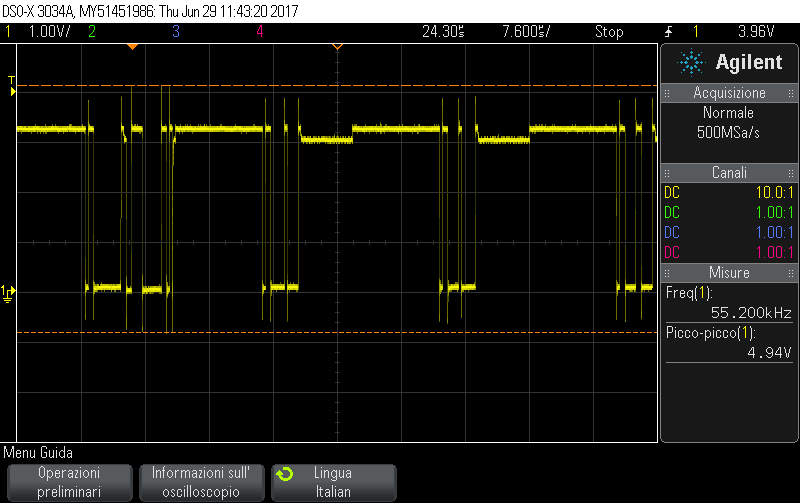Click the upper orange dashed measurement cursor line
This screenshot has height=503, width=800.
337,85
